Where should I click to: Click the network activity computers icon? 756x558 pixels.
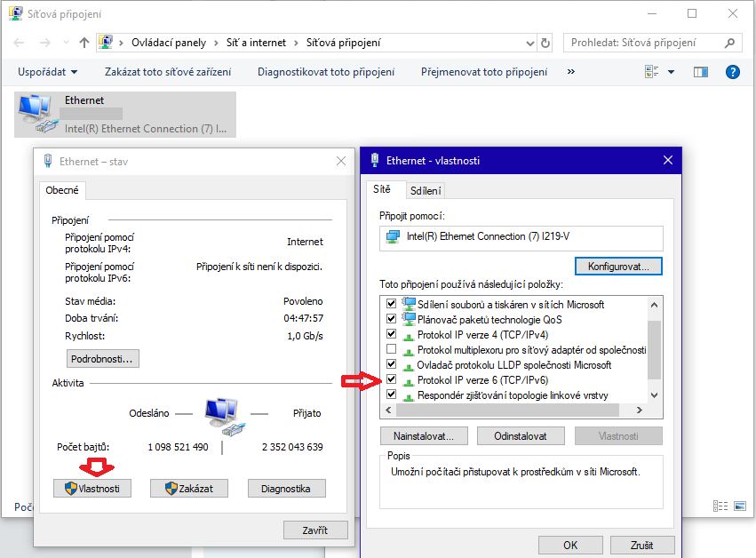[x=225, y=418]
